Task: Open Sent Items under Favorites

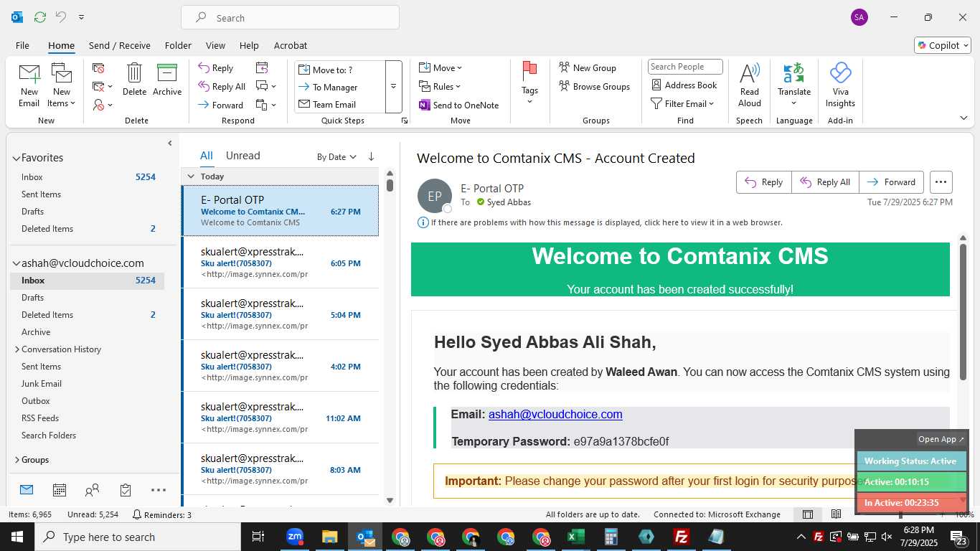Action: coord(41,194)
